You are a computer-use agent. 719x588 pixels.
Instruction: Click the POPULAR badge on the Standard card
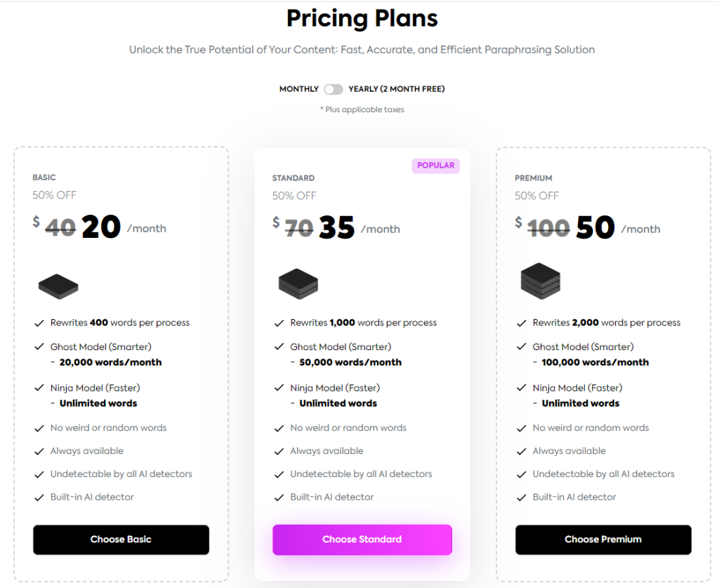tap(435, 165)
